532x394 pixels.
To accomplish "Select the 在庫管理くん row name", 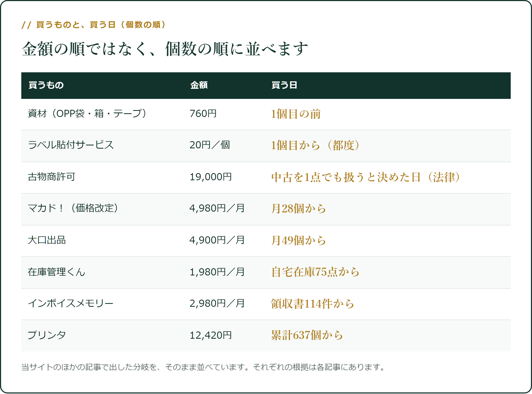I will 56,272.
